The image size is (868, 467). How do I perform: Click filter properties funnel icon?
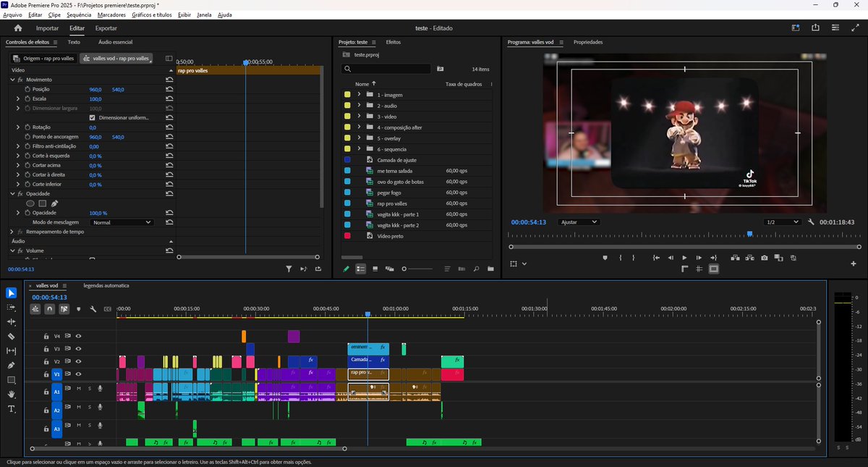coord(289,269)
